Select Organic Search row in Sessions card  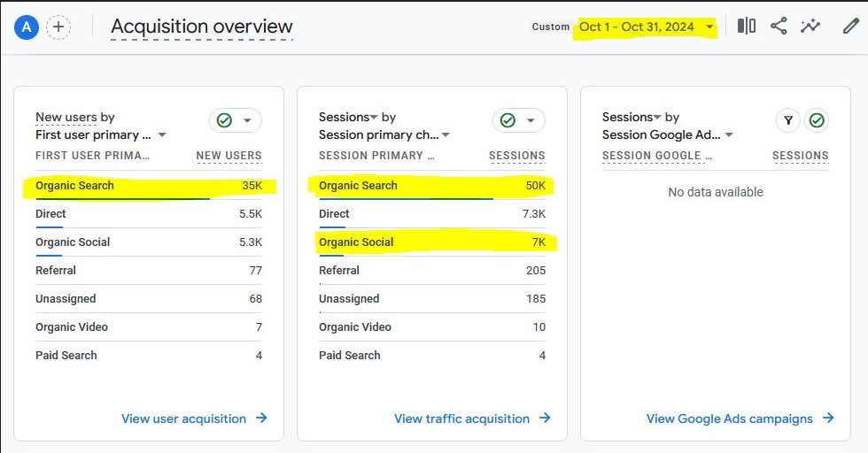[x=432, y=185]
